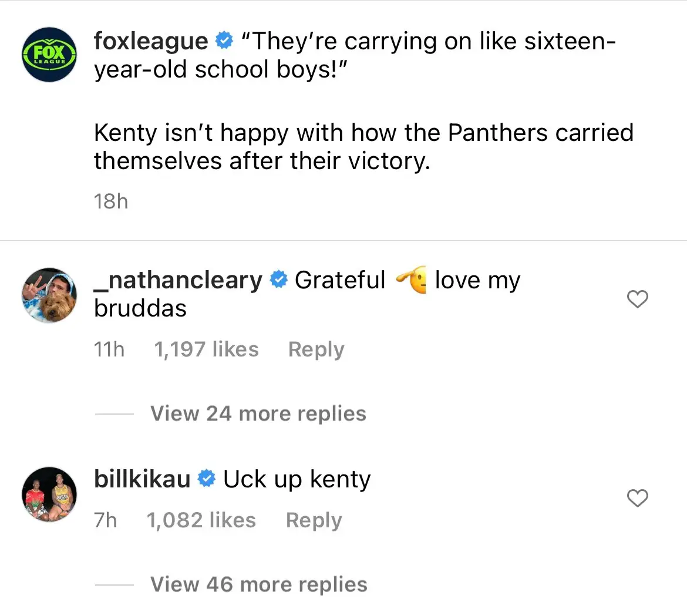This screenshot has width=687, height=616.
Task: Show the 1,197 likes list
Action: coord(206,349)
